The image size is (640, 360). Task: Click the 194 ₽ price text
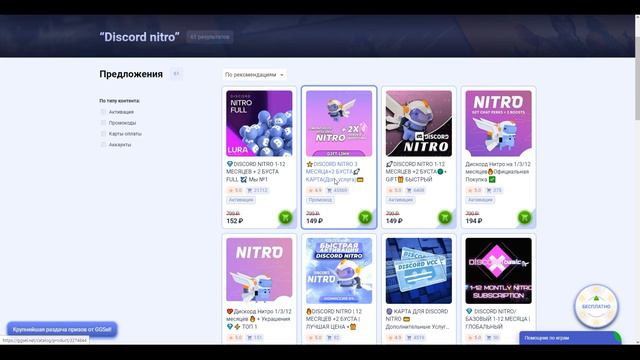pos(473,221)
